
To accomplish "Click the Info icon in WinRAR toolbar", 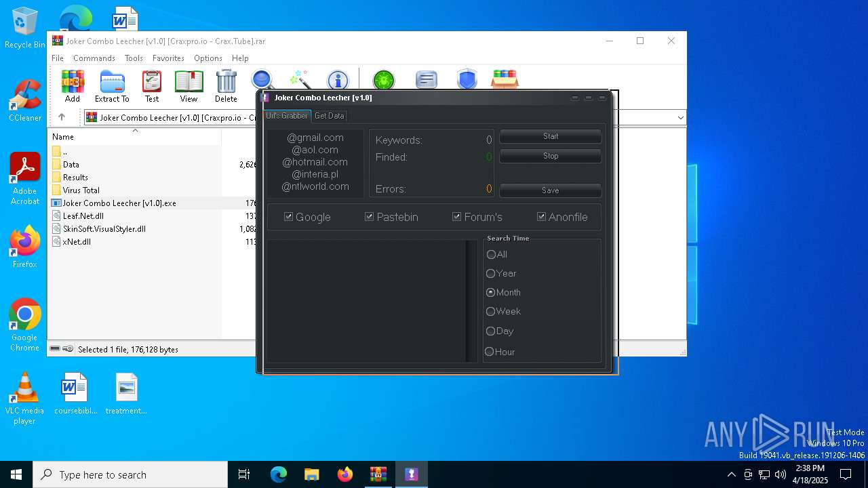I will [x=337, y=80].
